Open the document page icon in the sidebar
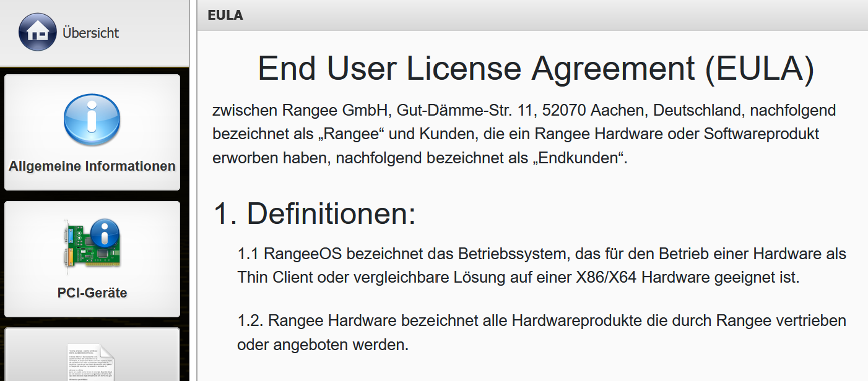The height and width of the screenshot is (381, 868). click(x=91, y=362)
